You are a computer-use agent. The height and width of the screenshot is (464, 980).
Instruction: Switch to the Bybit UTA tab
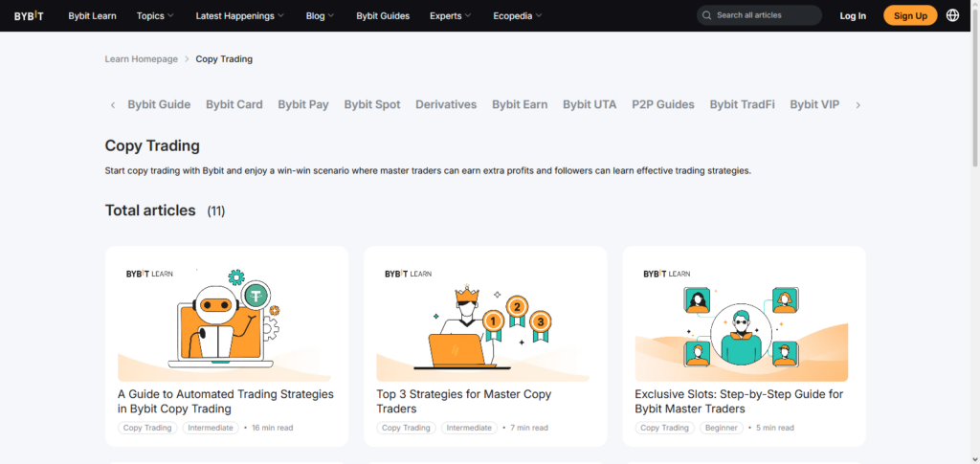pos(590,105)
